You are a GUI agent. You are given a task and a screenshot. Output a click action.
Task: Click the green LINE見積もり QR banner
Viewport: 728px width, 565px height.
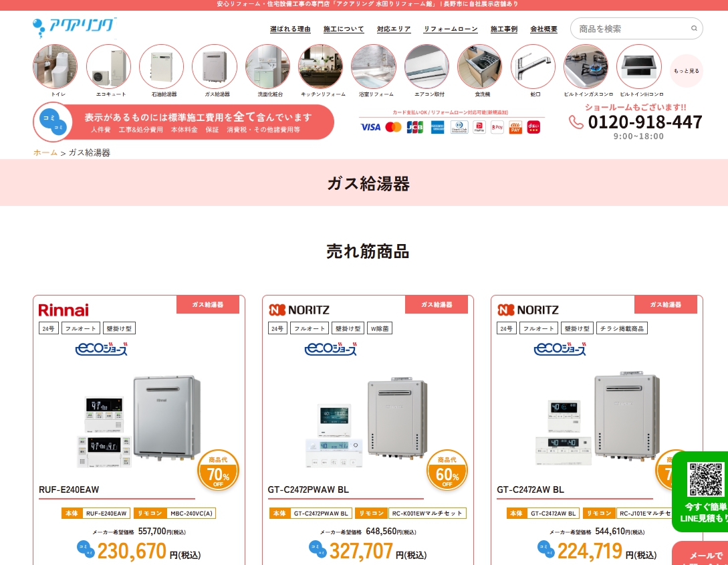(700, 491)
